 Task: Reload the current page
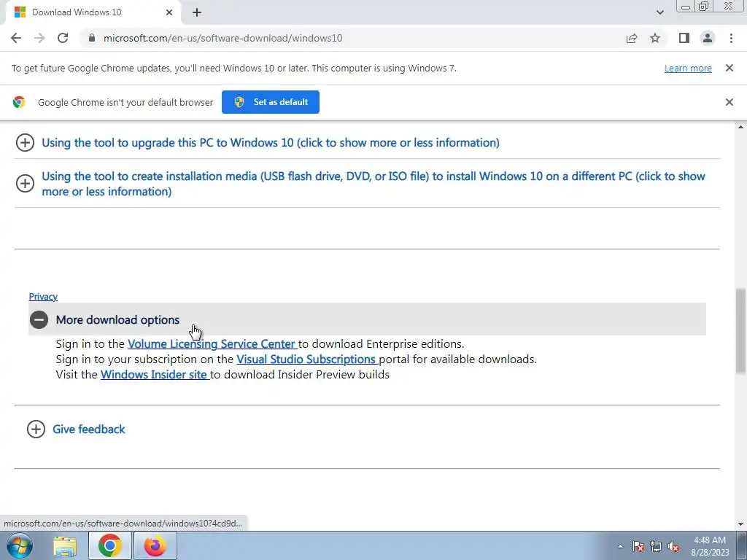coord(63,38)
